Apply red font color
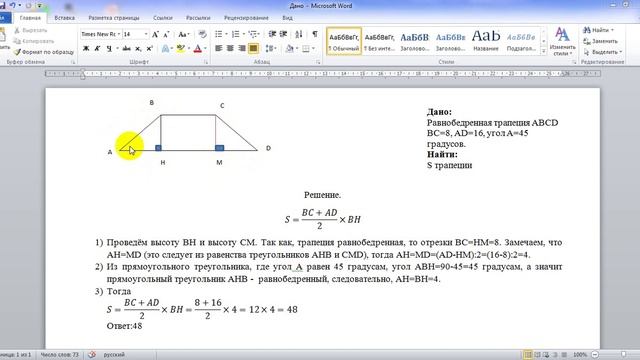Image resolution: width=640 pixels, height=360 pixels. [198, 49]
